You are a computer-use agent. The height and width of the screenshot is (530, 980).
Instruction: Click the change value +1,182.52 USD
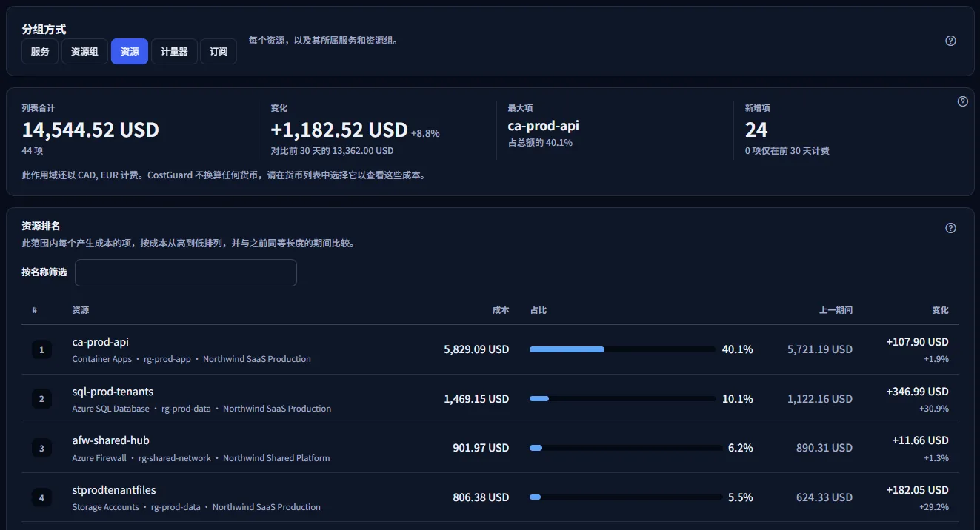click(x=339, y=130)
